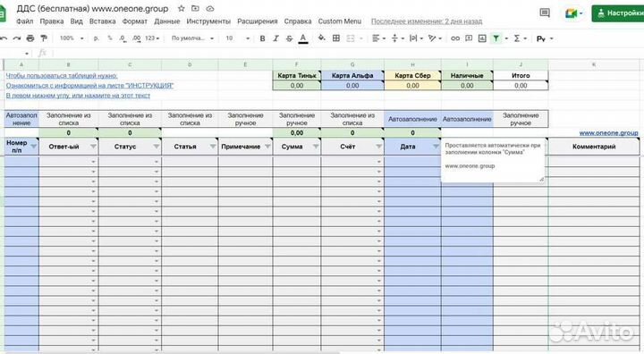Image resolution: width=644 pixels, height=354 pixels.
Task: Open the text color picker
Action: click(x=303, y=38)
